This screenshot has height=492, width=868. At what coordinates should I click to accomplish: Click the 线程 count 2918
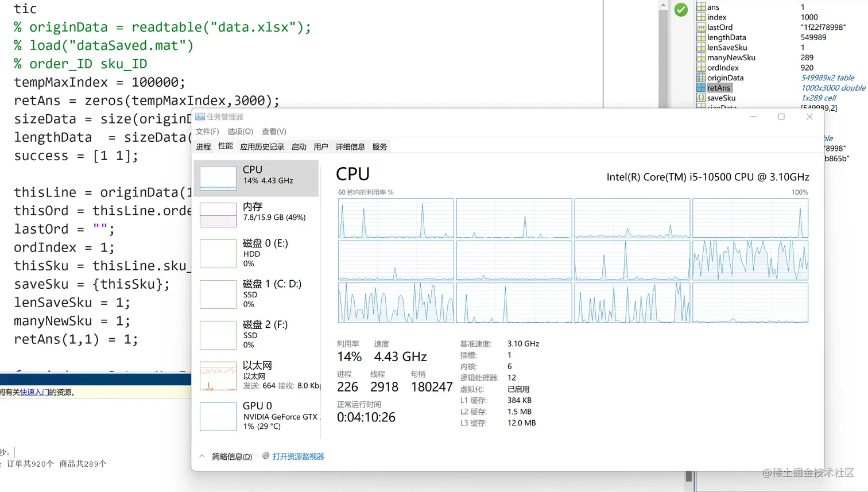click(x=384, y=387)
